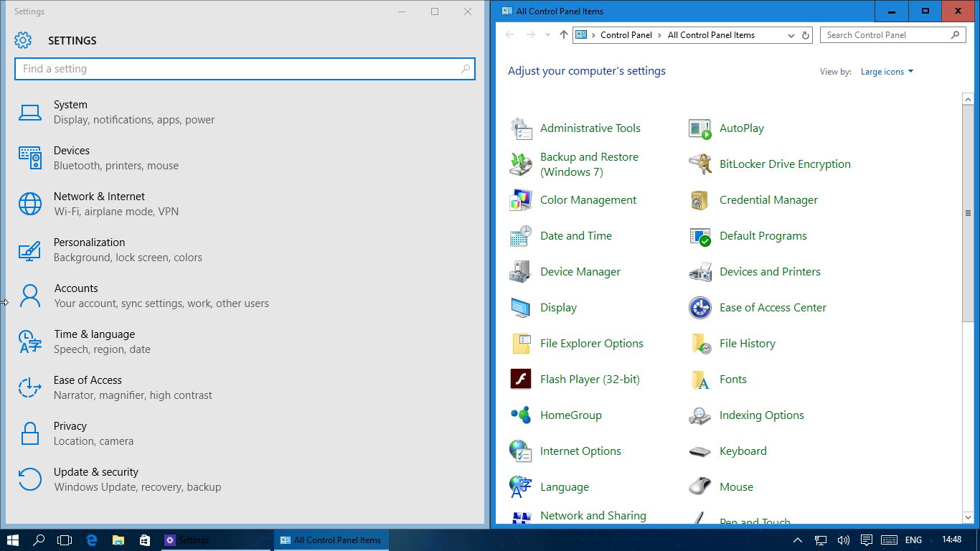This screenshot has width=980, height=551.
Task: Switch to All Control Panel Items taskbar button
Action: click(x=331, y=540)
